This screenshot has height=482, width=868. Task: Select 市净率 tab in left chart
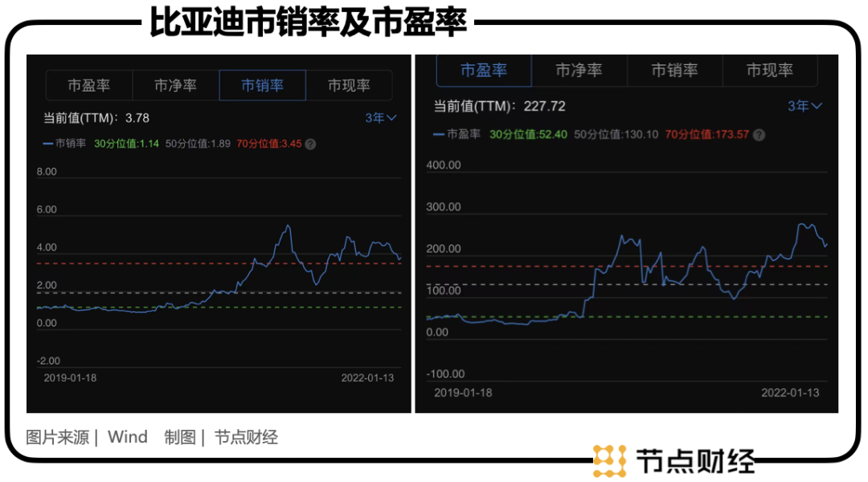coord(175,85)
